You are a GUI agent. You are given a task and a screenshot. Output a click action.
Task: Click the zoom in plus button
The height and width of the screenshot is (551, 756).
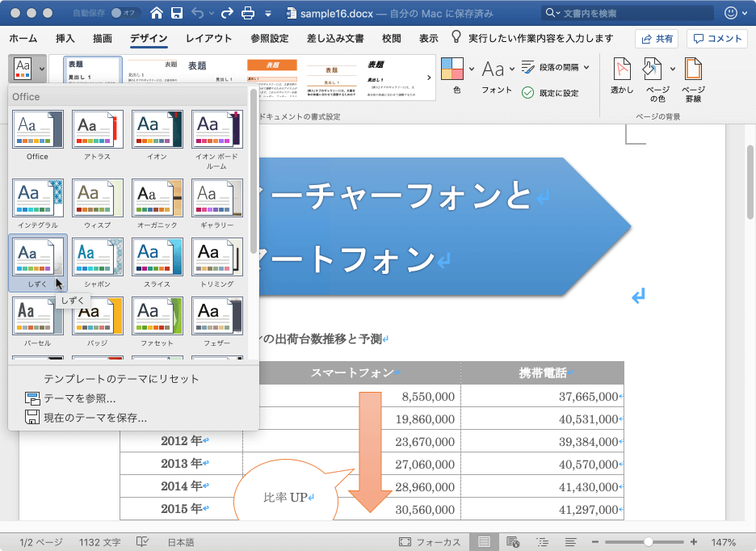694,542
